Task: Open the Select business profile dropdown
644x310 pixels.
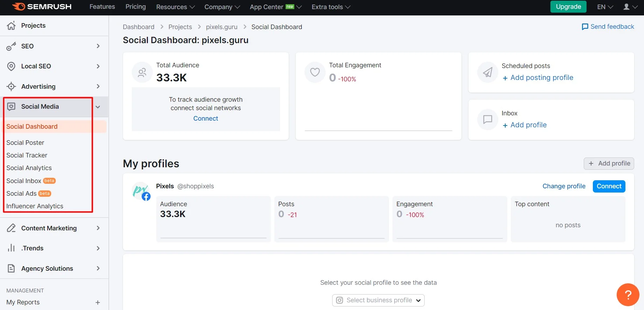Action: (378, 300)
